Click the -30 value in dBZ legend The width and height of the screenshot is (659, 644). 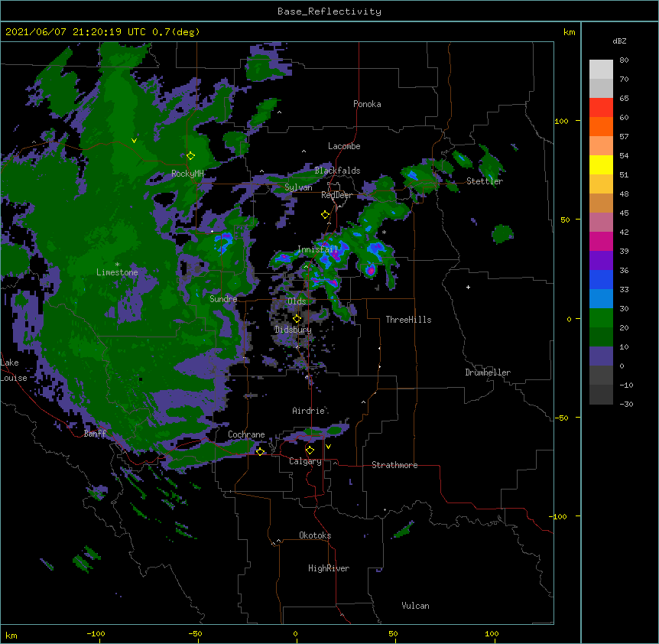point(626,404)
